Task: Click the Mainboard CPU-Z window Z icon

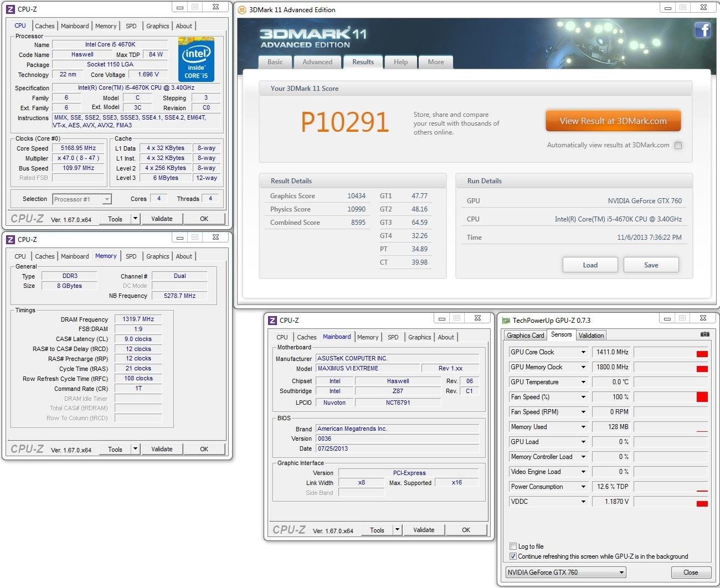Action: (272, 320)
